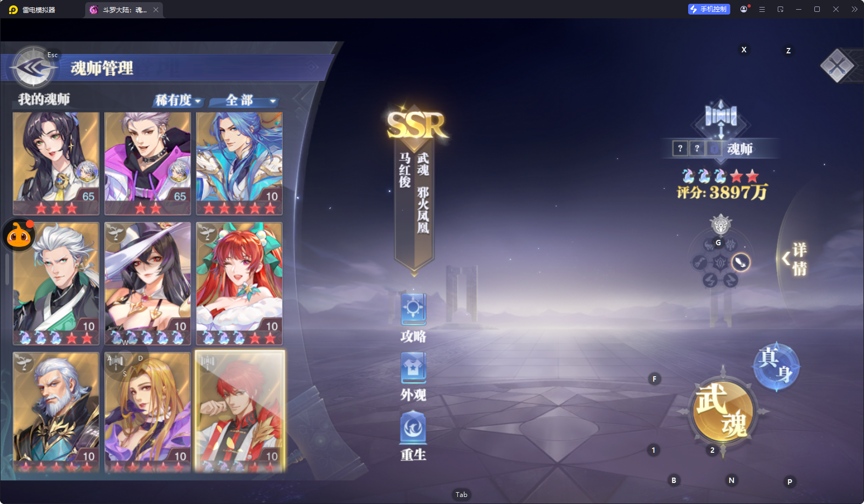The width and height of the screenshot is (864, 504).
Task: Select the red-haired woman with green bows
Action: (239, 284)
